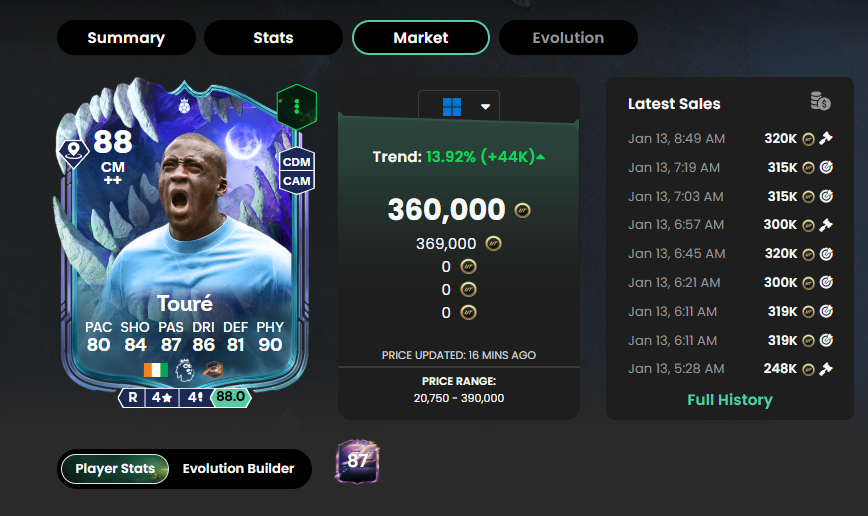Click the Windows platform logo icon
This screenshot has height=516, width=868.
[452, 106]
